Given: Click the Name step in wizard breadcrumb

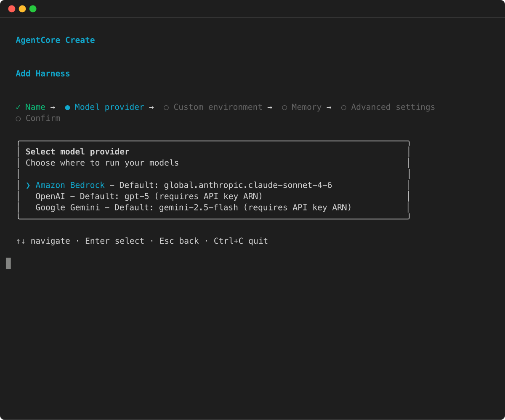Looking at the screenshot, I should click(x=35, y=107).
